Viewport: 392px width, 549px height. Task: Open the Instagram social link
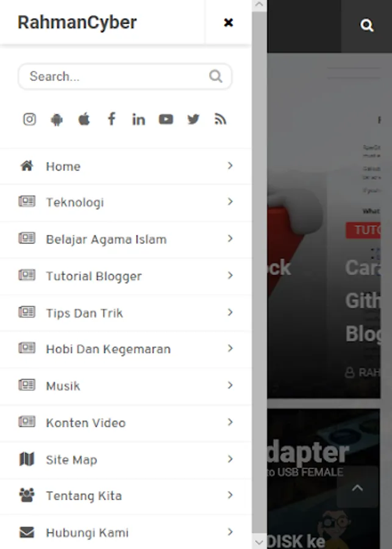[29, 120]
